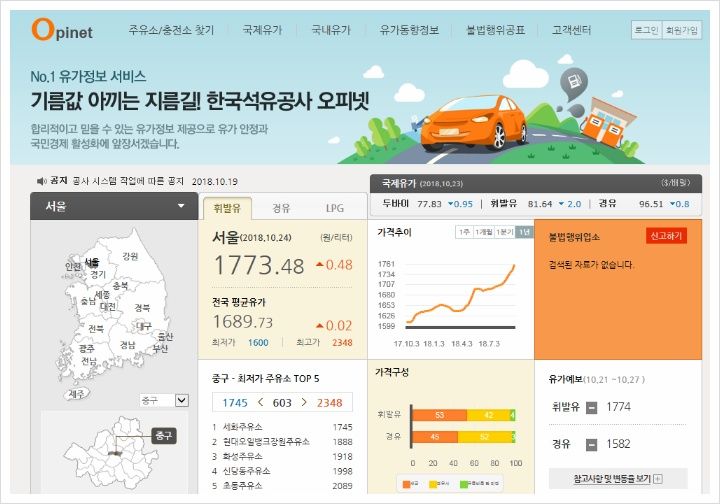The height and width of the screenshot is (504, 720).
Task: Open 초동주유소 in the list
Action: point(242,486)
